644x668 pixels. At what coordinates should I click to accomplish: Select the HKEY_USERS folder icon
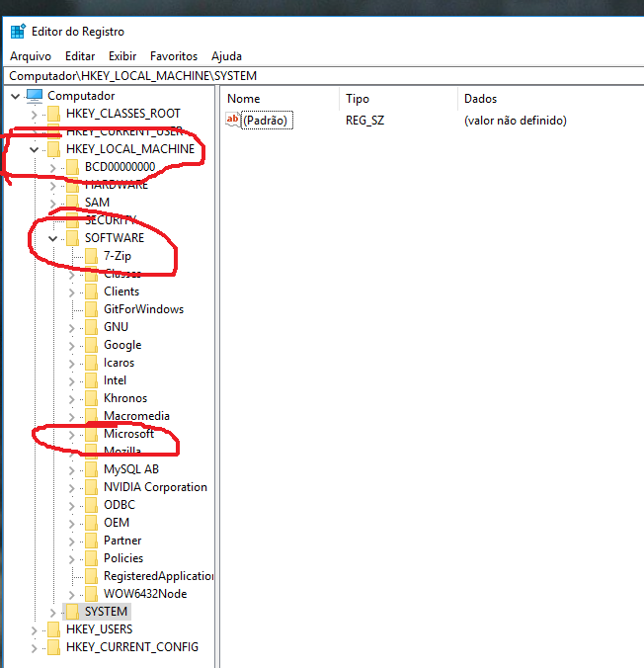click(53, 629)
